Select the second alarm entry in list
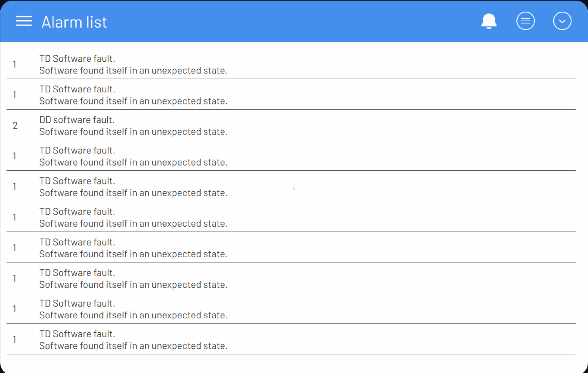The width and height of the screenshot is (588, 373). coord(77,89)
